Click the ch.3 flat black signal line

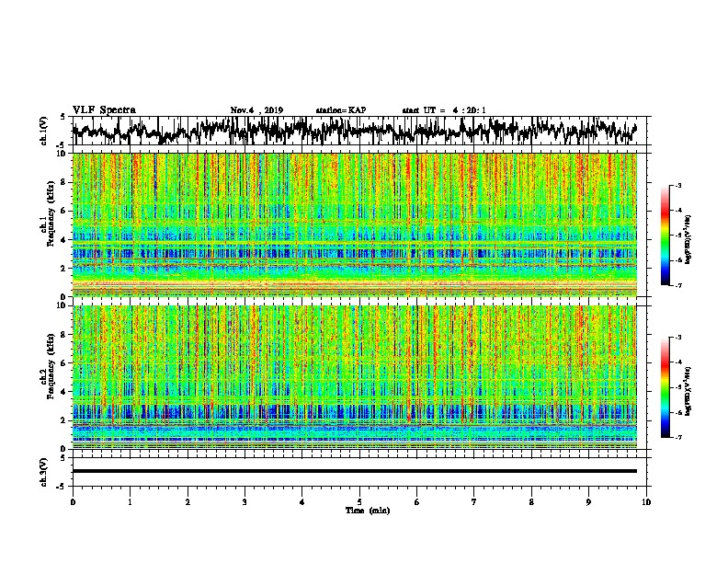[x=354, y=471]
